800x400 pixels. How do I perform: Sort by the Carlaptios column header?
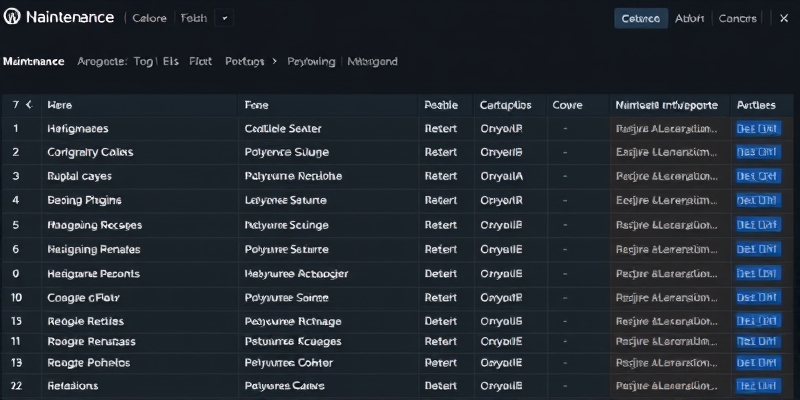coord(505,104)
